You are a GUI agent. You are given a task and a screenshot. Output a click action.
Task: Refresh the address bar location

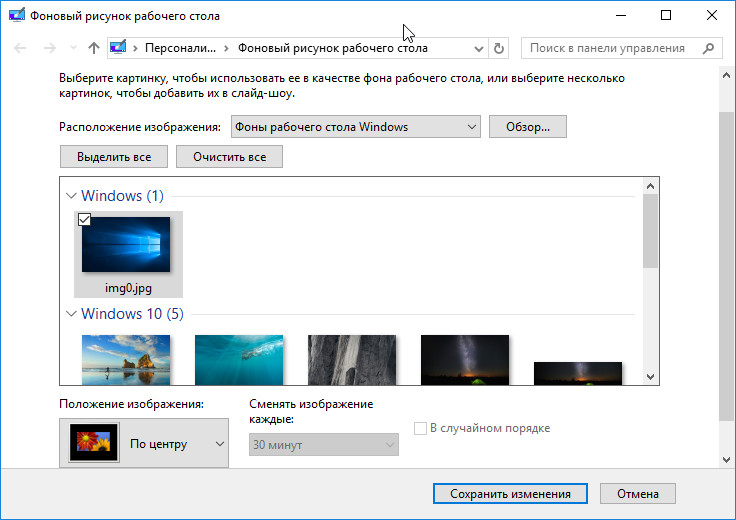(498, 48)
